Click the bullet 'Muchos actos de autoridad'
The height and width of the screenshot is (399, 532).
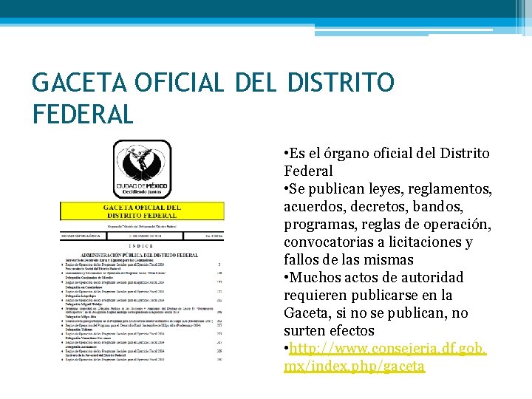click(376, 304)
